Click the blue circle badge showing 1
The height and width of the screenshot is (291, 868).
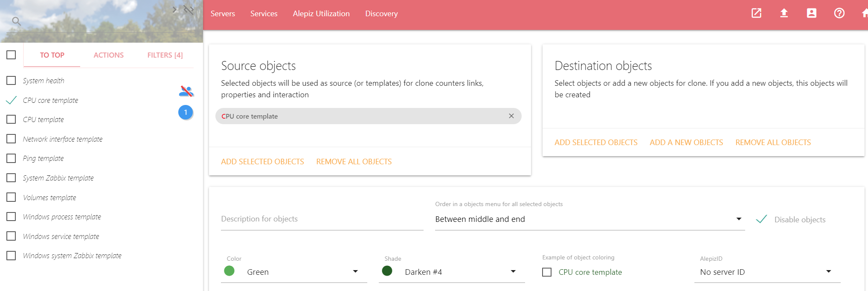(186, 112)
